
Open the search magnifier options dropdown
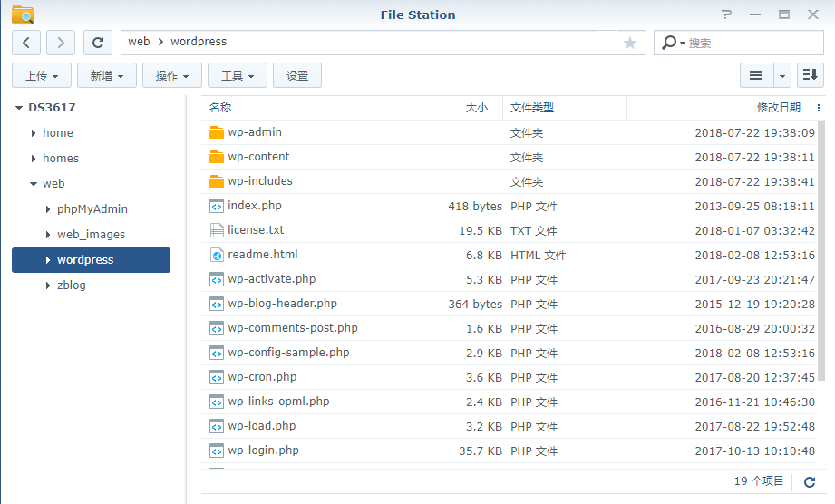pos(672,43)
